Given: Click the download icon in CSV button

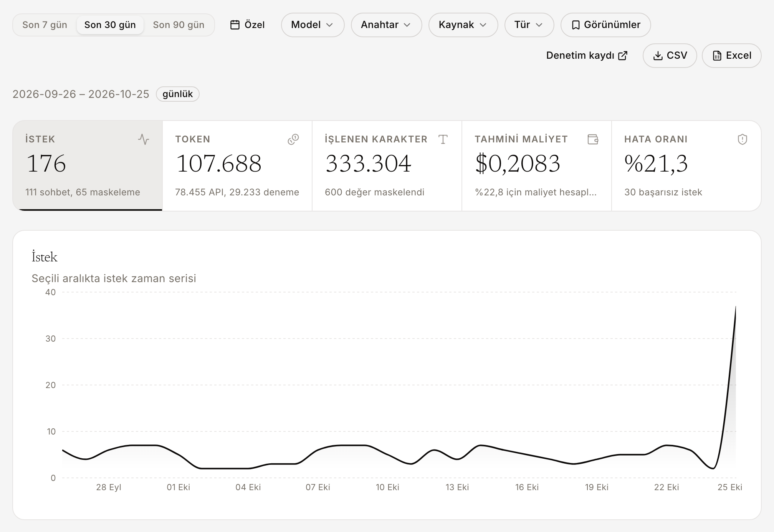Looking at the screenshot, I should tap(658, 56).
